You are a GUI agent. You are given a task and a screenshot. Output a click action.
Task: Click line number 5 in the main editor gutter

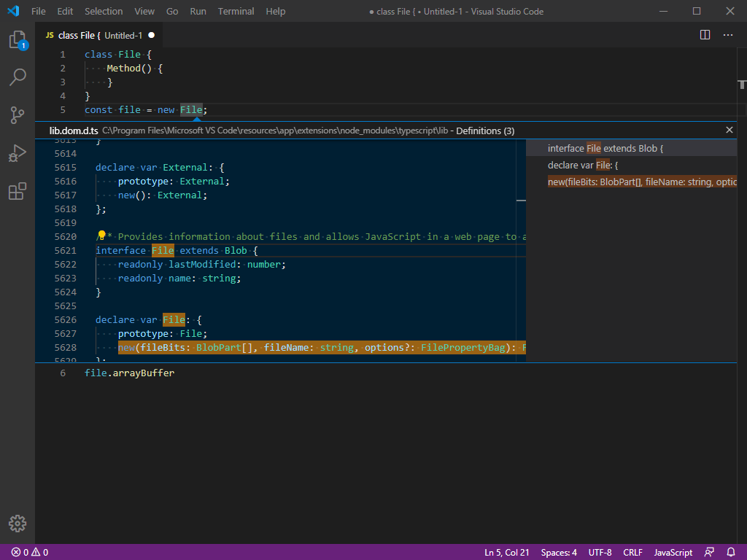tap(63, 110)
